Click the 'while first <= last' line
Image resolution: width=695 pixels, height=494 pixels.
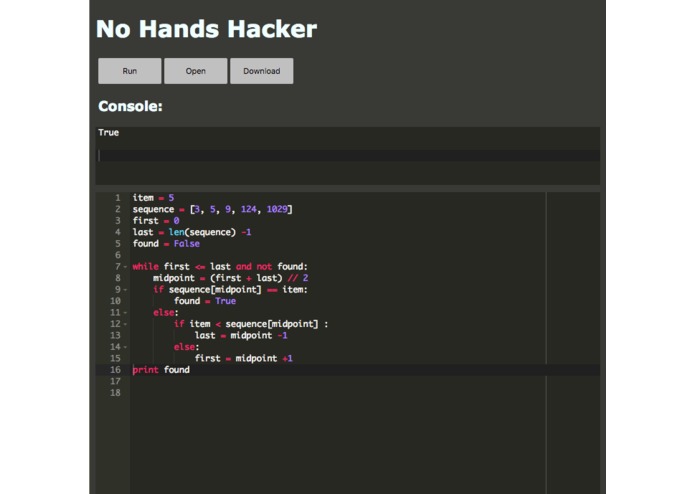220,267
